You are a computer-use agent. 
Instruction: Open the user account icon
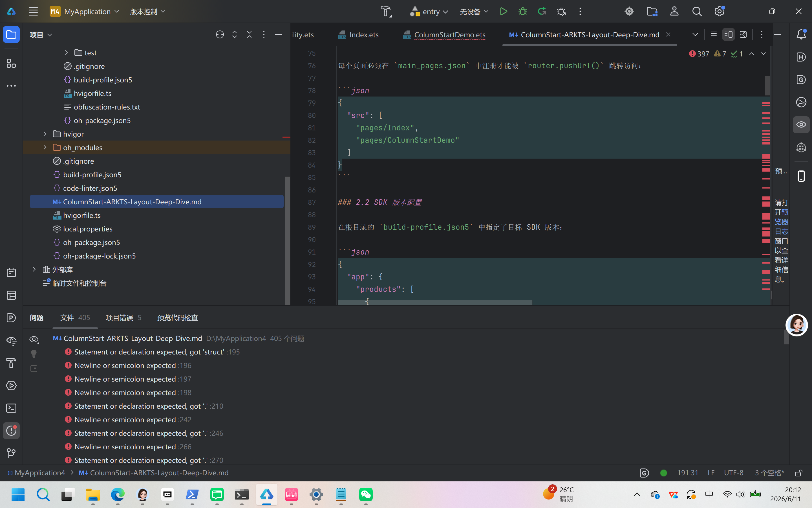(674, 11)
